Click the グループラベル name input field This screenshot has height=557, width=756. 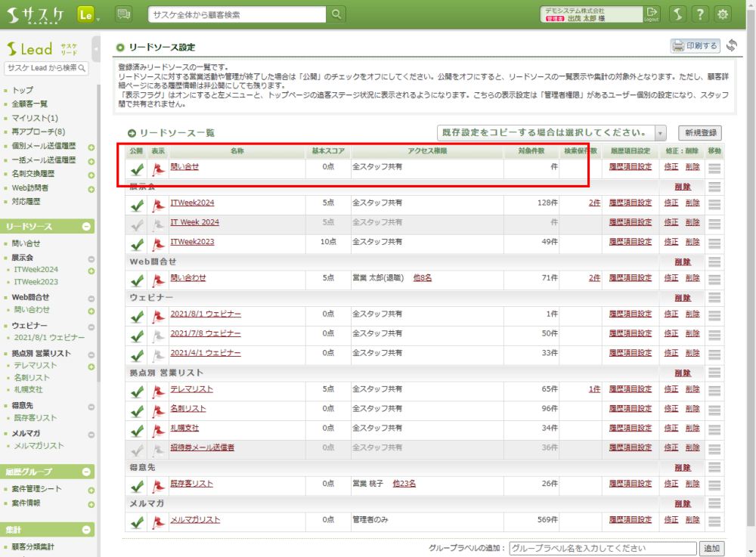(x=602, y=549)
